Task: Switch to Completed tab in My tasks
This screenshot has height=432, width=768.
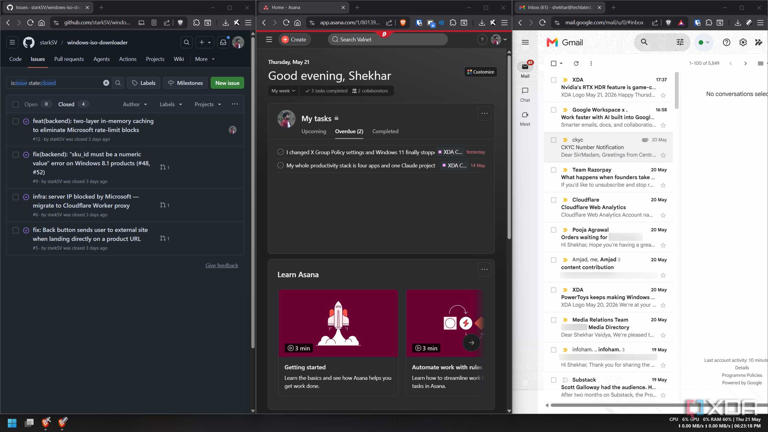Action: coord(385,131)
